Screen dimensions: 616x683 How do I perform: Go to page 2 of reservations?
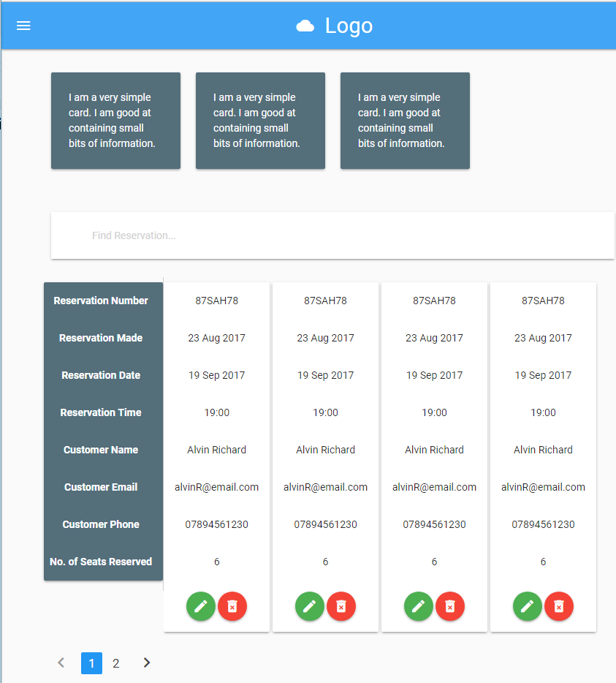pyautogui.click(x=115, y=663)
